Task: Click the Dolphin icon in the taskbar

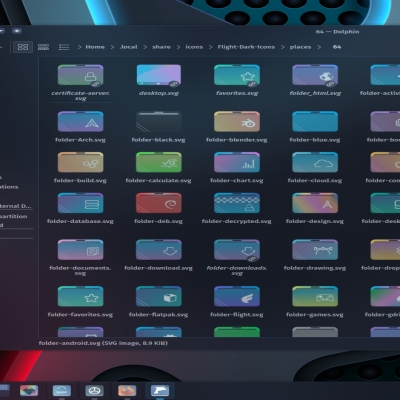Action: (160, 390)
